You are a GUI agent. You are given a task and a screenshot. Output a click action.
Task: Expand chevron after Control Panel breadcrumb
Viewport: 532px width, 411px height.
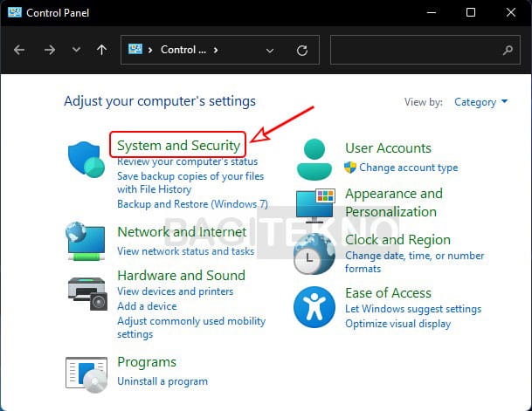216,50
